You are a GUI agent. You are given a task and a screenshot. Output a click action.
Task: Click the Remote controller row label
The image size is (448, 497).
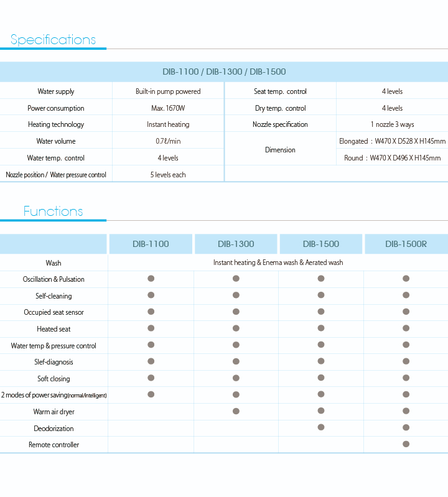54,445
